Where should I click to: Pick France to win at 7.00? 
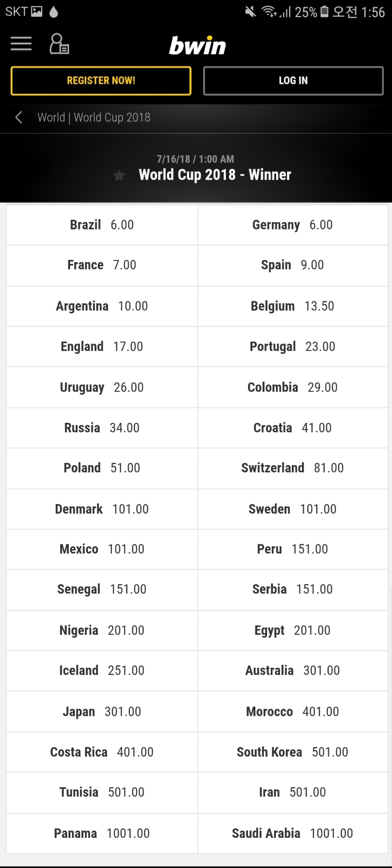click(x=102, y=265)
